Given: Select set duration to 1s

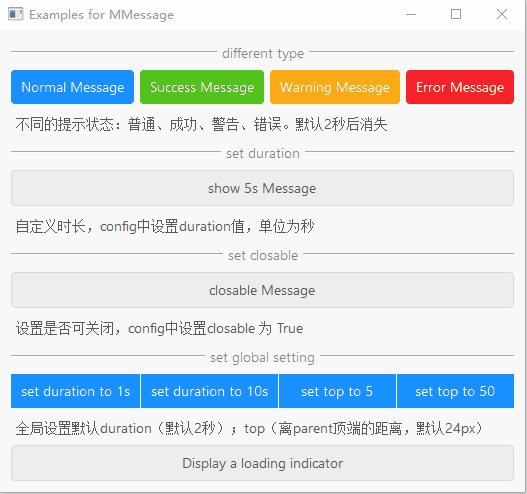Looking at the screenshot, I should (x=76, y=391).
